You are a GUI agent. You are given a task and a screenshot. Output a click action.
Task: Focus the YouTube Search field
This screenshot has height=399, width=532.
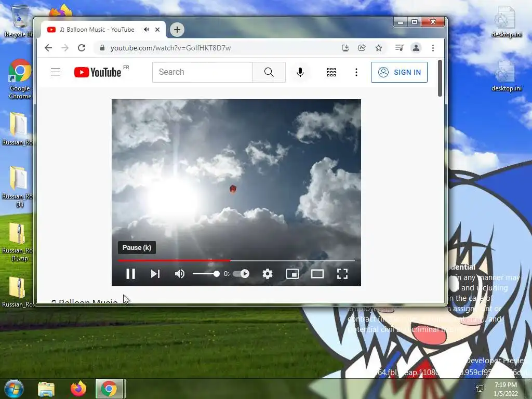pyautogui.click(x=203, y=72)
